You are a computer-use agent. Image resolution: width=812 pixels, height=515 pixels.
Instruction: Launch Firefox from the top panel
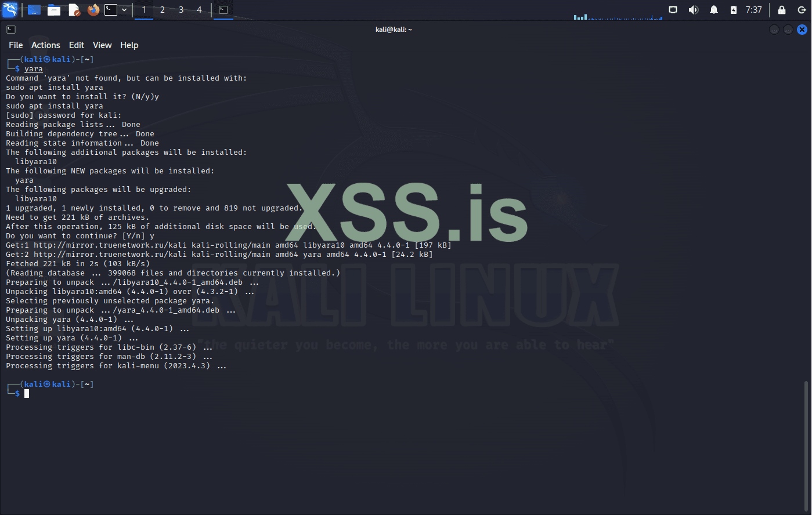93,9
